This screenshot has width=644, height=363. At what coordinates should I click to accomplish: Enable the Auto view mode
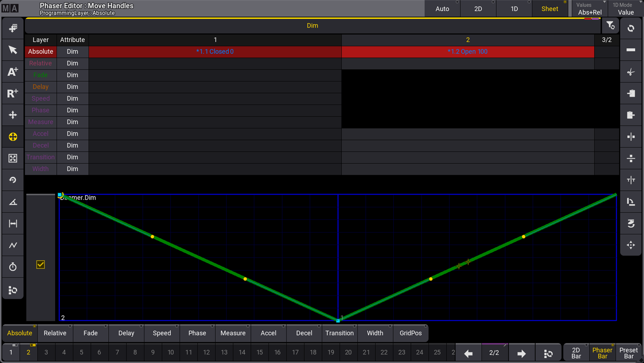click(442, 9)
